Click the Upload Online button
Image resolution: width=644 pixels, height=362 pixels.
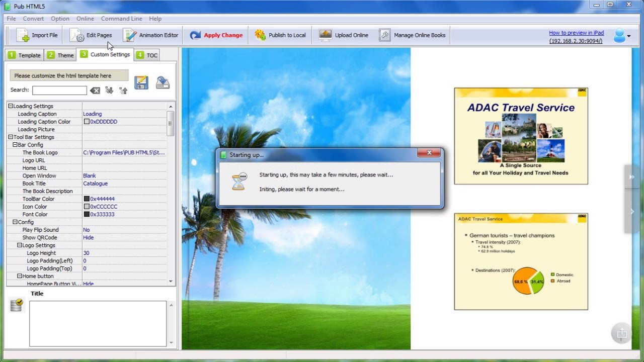click(344, 35)
